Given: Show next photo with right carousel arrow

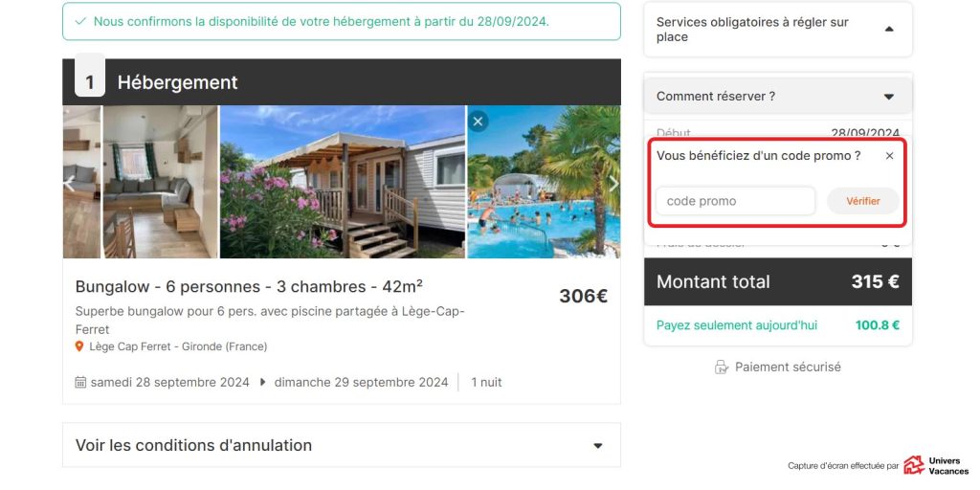Looking at the screenshot, I should (x=613, y=183).
